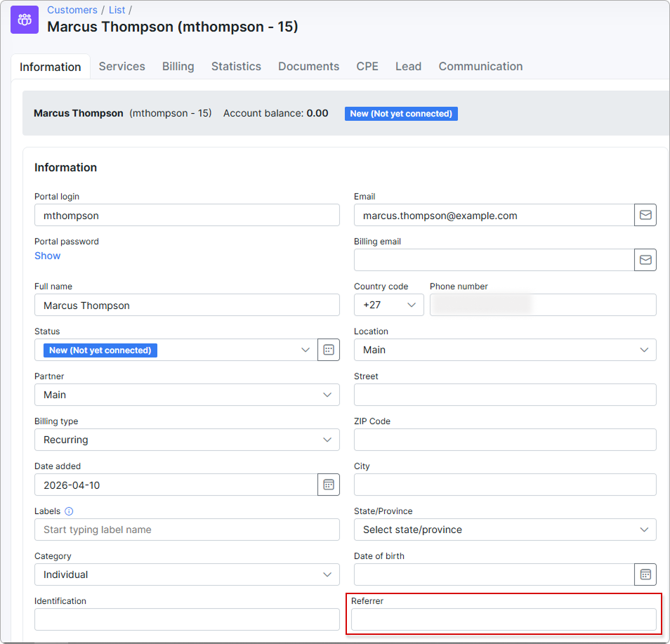670x644 pixels.
Task: Click the Referrer input field
Action: [x=504, y=619]
